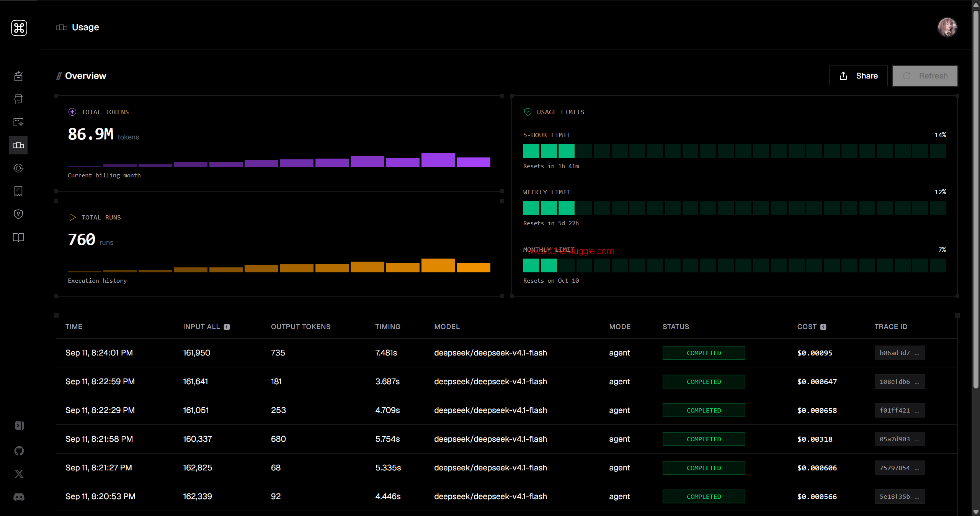Viewport: 980px width, 516px height.
Task: Click the TIMING column header
Action: coord(388,327)
